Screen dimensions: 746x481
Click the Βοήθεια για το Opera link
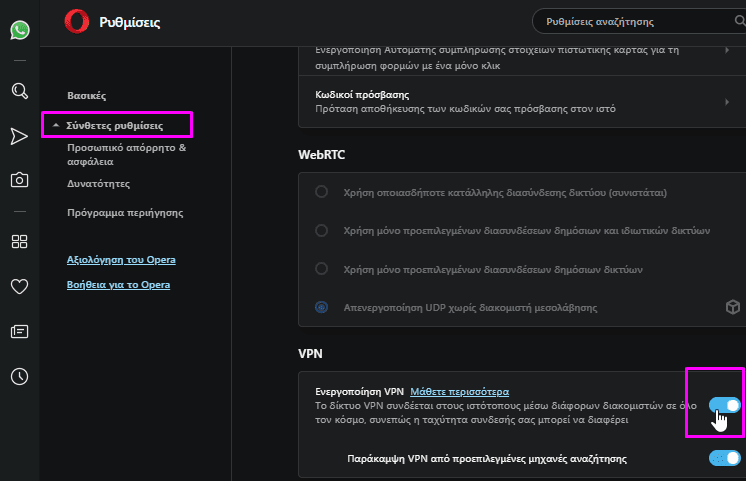tap(118, 285)
